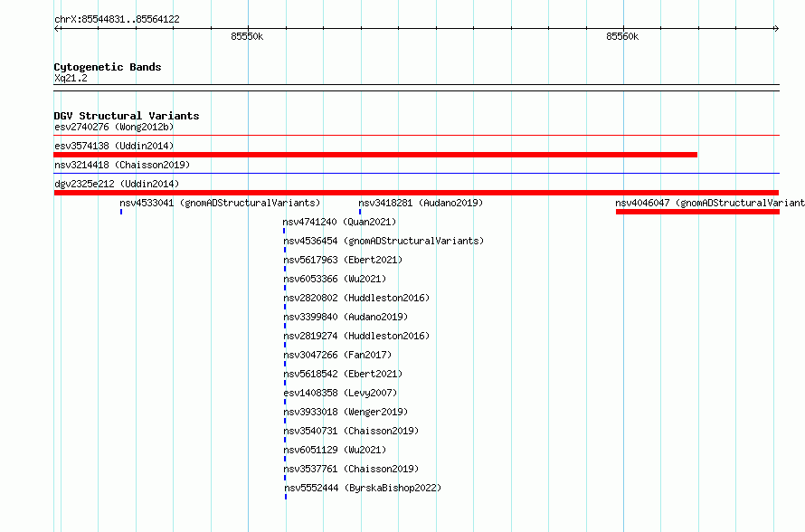Click nsv5618542 (Ebert2021) label
Screen dimensions: 805x532
pyautogui.click(x=343, y=374)
